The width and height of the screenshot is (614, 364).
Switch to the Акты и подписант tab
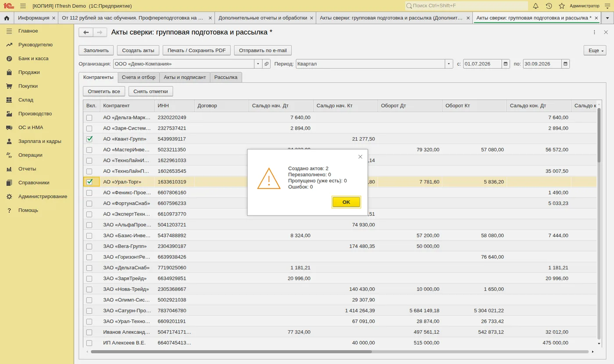pyautogui.click(x=185, y=77)
